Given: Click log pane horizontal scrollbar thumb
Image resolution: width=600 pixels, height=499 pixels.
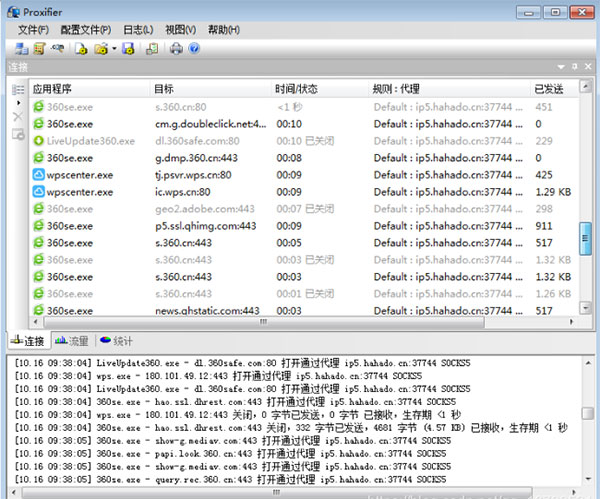Looking at the screenshot, I should [x=277, y=492].
